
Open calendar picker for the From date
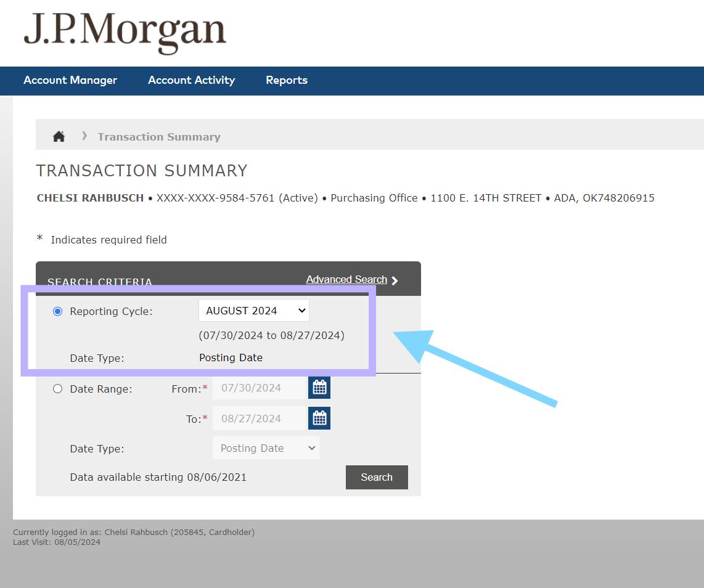click(x=319, y=387)
